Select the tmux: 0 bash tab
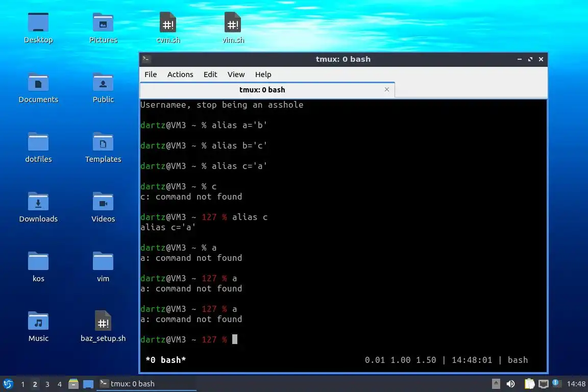588x392 pixels. (267, 90)
